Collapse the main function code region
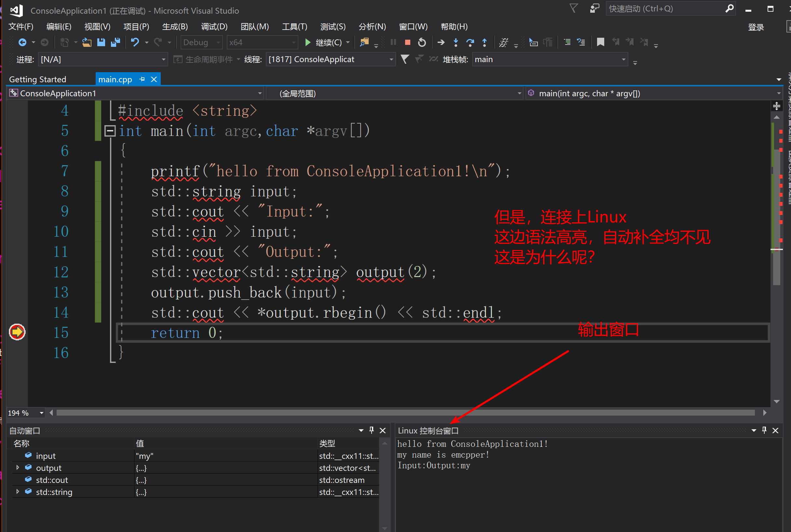This screenshot has width=791, height=532. point(110,131)
